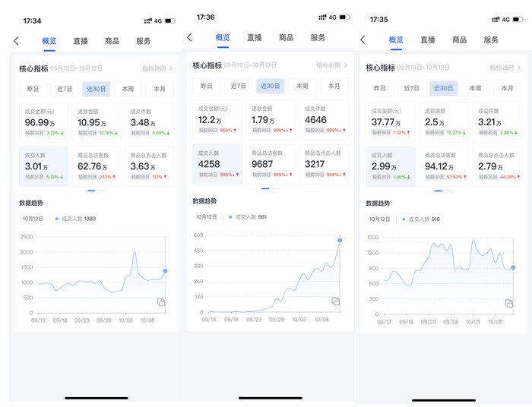Select 本月 period on the 17:36 screen
The width and height of the screenshot is (532, 407).
[334, 86]
